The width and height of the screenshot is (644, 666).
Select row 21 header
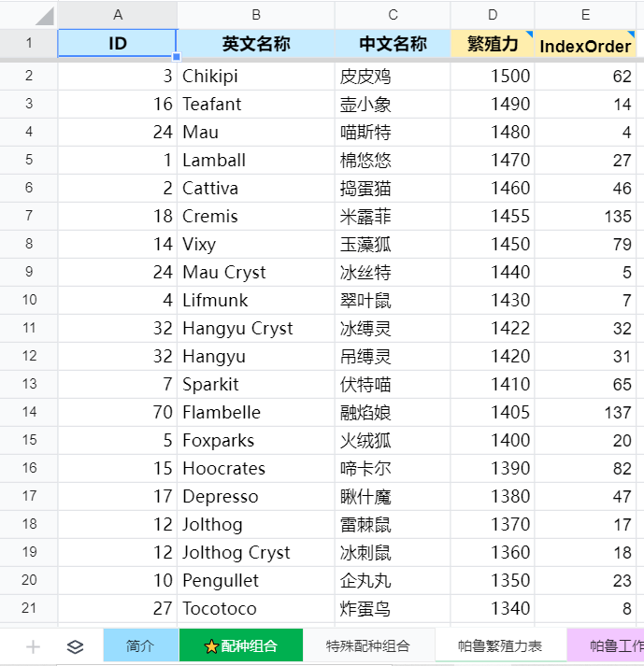tap(28, 608)
